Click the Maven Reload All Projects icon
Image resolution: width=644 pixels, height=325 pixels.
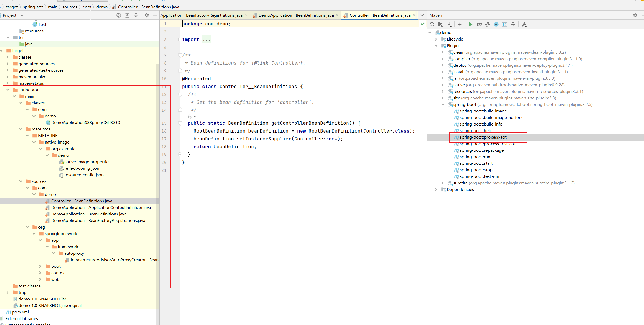coord(432,24)
